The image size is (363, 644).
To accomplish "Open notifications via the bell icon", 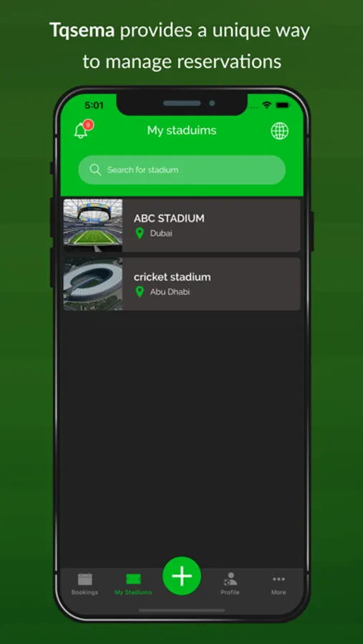I will [81, 131].
